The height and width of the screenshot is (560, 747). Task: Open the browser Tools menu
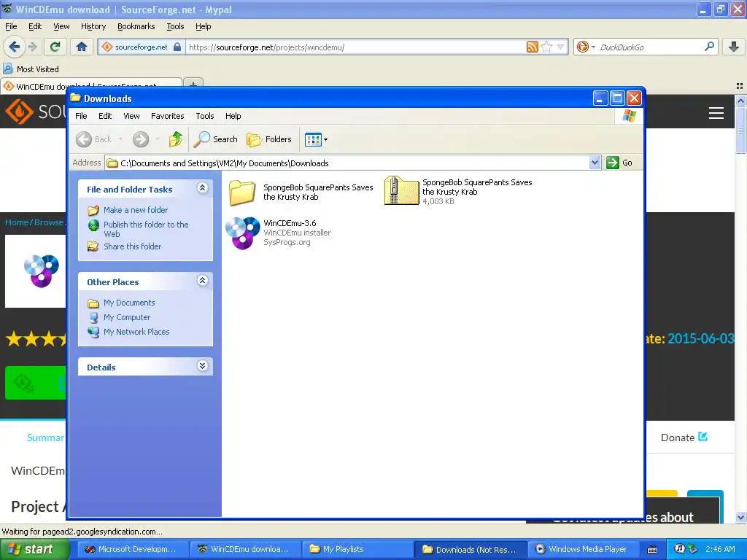[175, 26]
